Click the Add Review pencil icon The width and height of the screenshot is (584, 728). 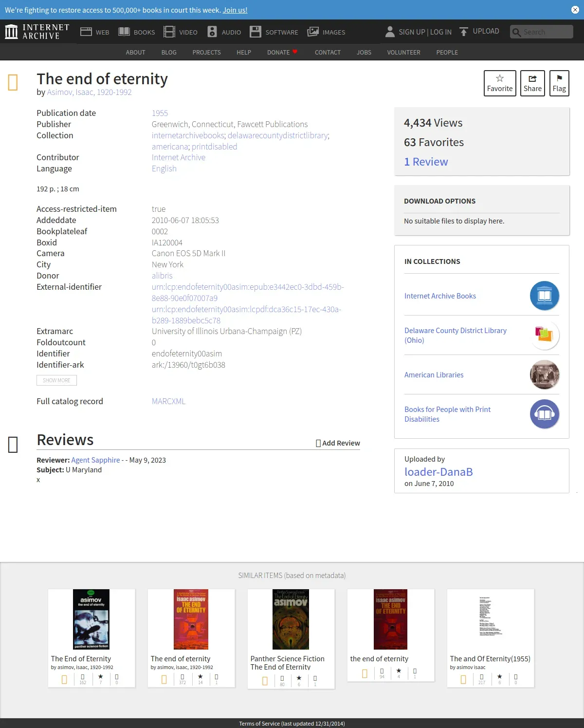pos(318,443)
